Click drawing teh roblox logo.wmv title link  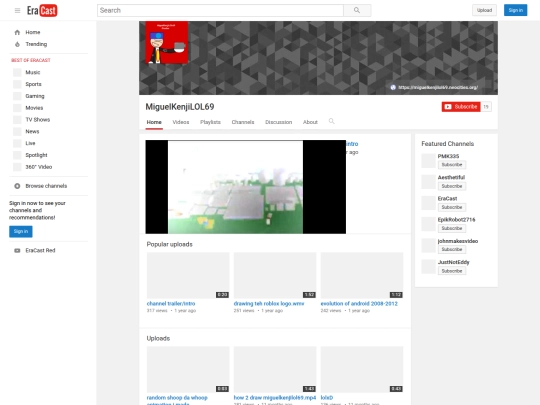point(269,303)
